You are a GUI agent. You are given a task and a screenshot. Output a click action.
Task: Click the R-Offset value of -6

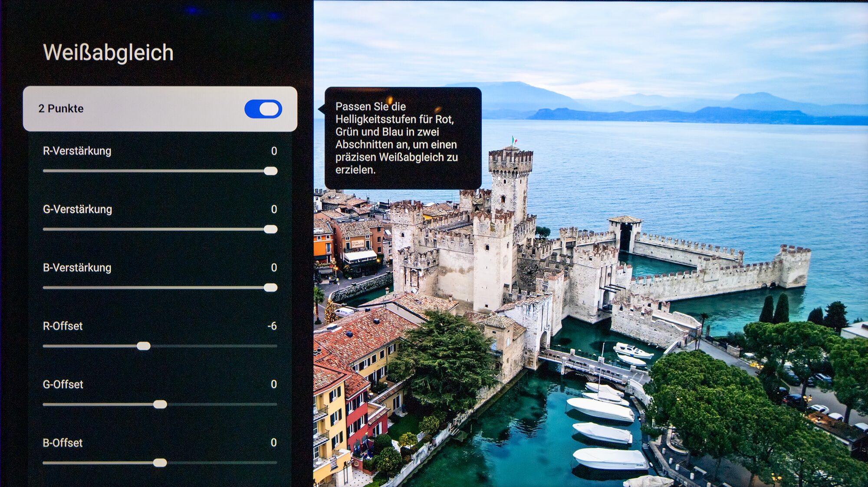272,326
